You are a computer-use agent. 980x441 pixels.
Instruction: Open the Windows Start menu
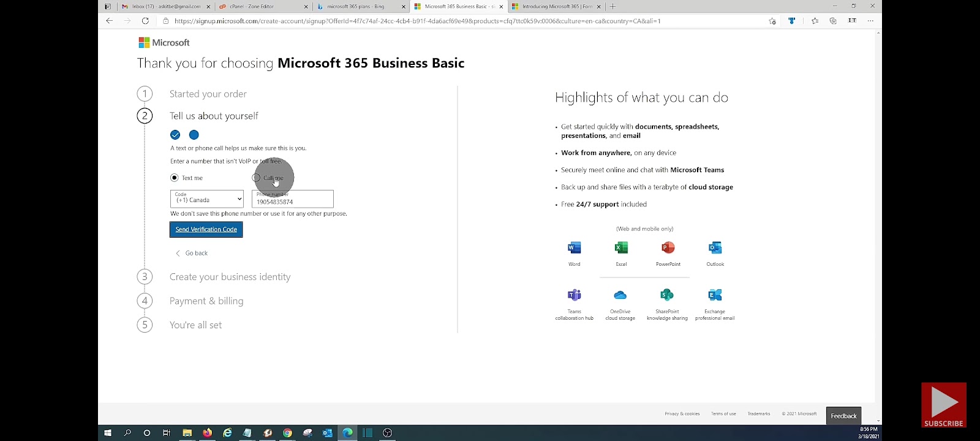pos(108,433)
